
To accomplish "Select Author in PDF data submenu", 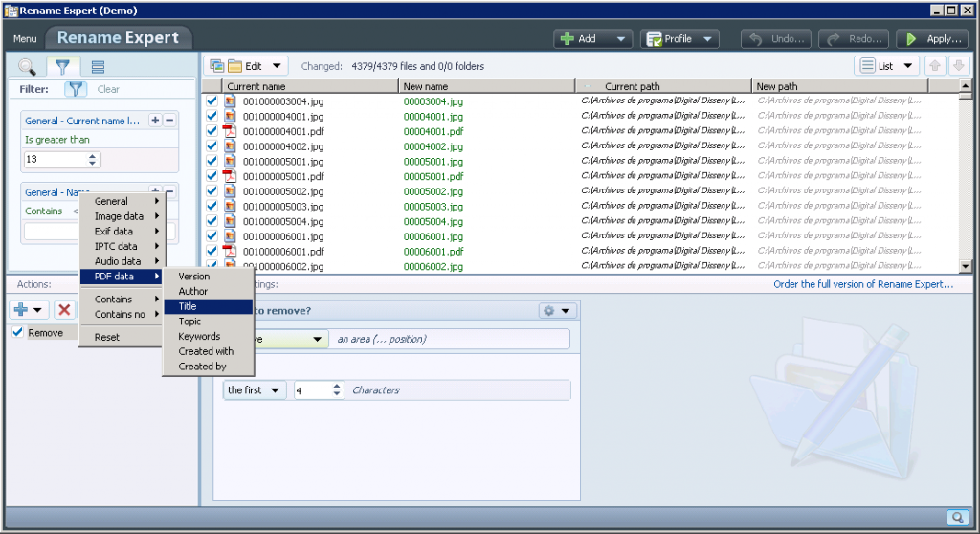I will click(x=208, y=291).
